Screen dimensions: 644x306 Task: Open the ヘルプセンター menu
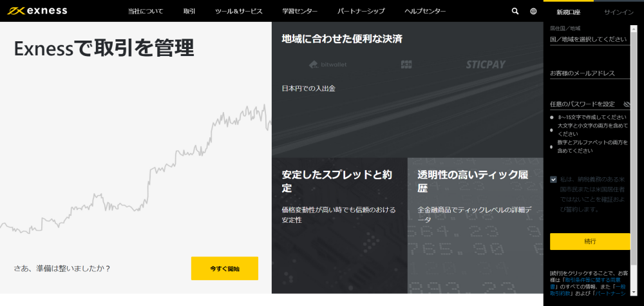[x=425, y=12]
